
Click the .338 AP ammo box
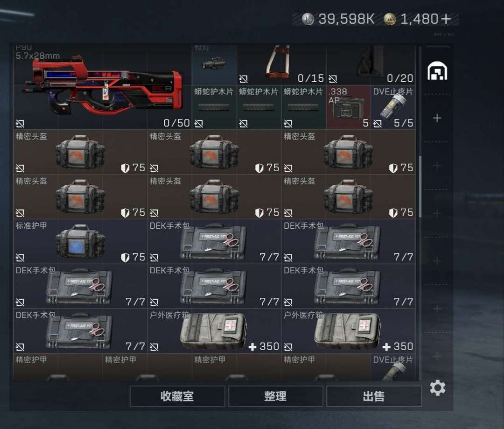coord(349,107)
